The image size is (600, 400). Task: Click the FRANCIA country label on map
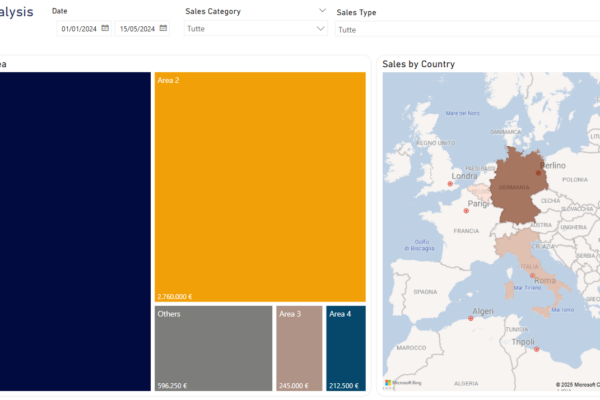(x=466, y=231)
